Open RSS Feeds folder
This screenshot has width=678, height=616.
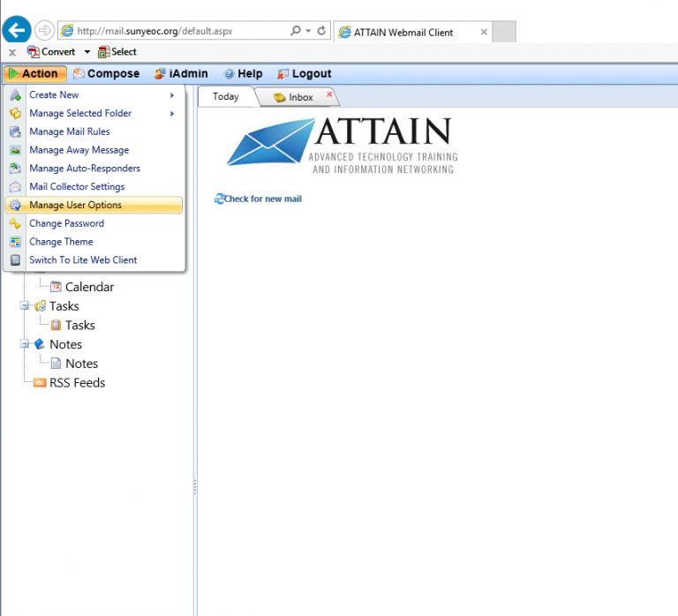point(78,382)
